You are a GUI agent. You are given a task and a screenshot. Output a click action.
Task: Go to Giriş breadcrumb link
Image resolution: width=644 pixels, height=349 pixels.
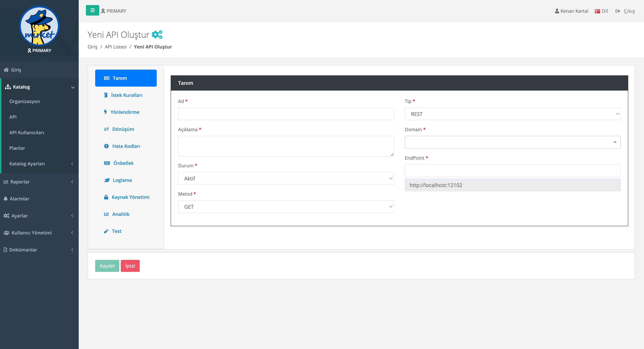92,47
